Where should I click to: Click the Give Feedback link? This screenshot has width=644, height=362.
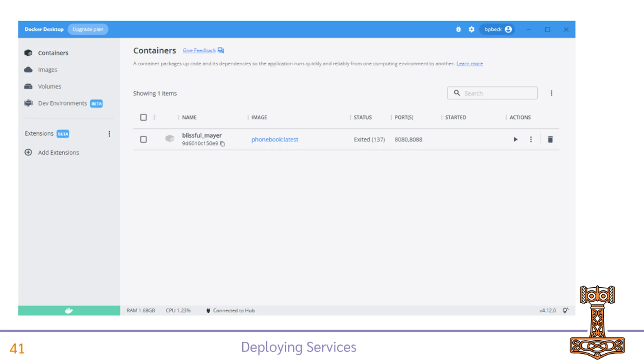[199, 50]
